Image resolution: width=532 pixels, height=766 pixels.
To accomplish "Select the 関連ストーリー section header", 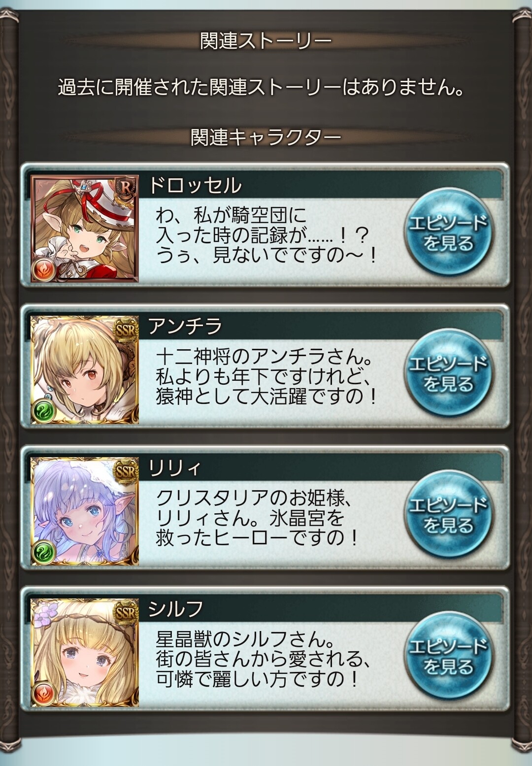I will [266, 41].
